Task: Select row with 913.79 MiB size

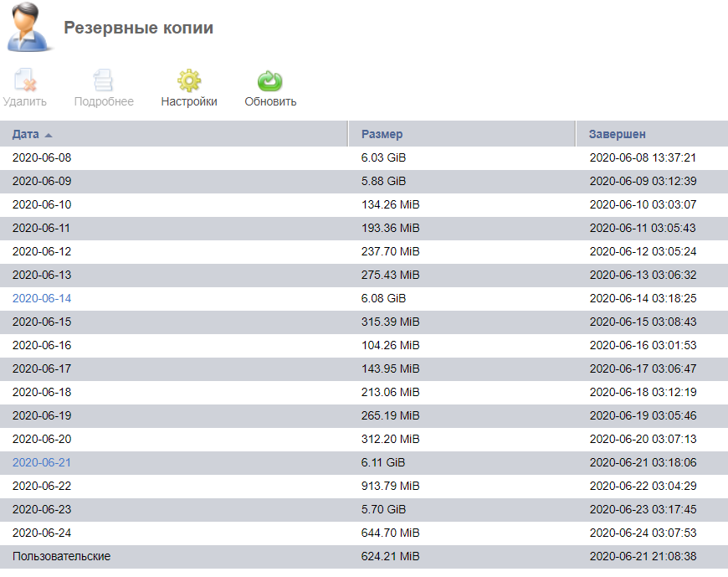Action: click(x=364, y=486)
